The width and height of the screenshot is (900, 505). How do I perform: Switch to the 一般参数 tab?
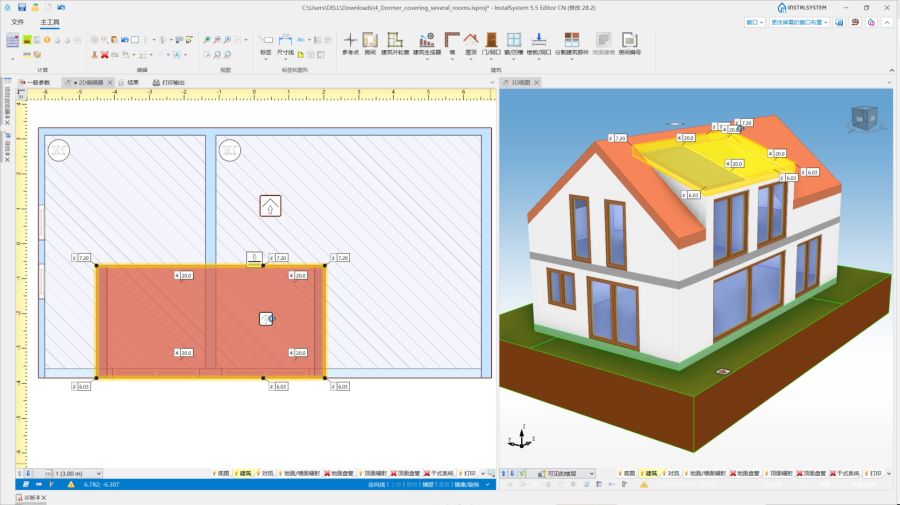[x=35, y=82]
